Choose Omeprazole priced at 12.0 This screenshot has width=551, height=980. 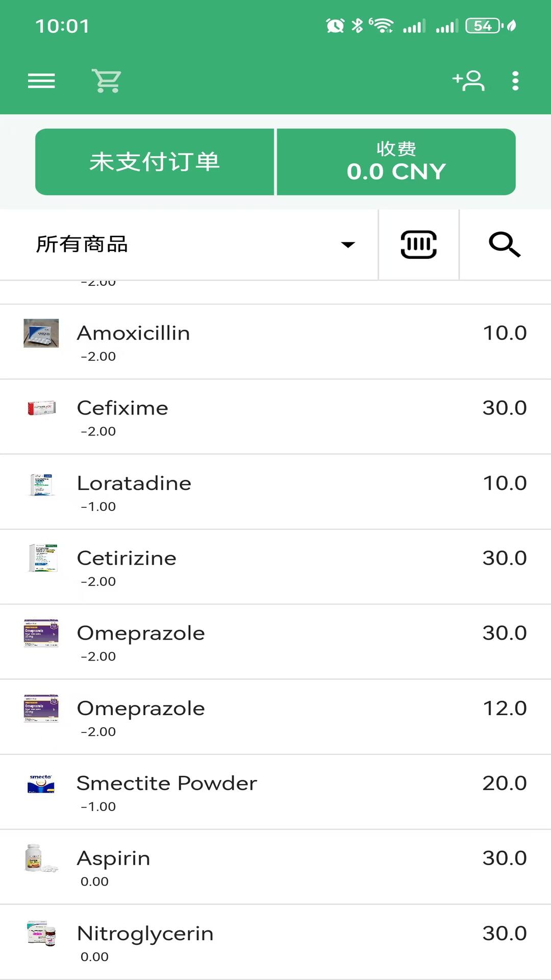tap(275, 717)
